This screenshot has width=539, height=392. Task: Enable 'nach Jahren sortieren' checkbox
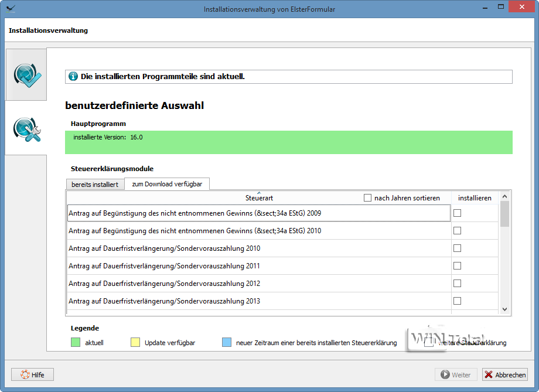(x=367, y=197)
